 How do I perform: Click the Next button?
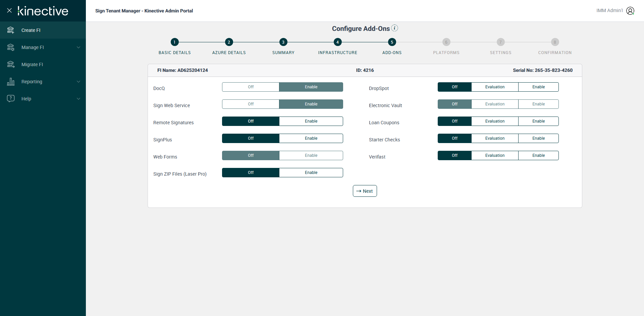point(365,191)
